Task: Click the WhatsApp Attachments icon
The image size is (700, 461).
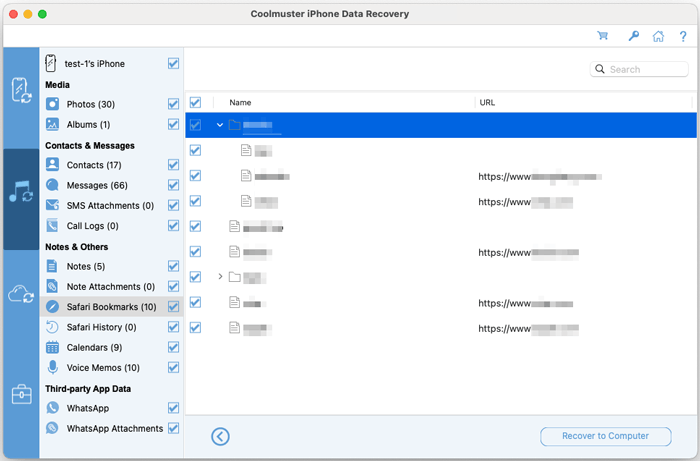Action: [52, 428]
